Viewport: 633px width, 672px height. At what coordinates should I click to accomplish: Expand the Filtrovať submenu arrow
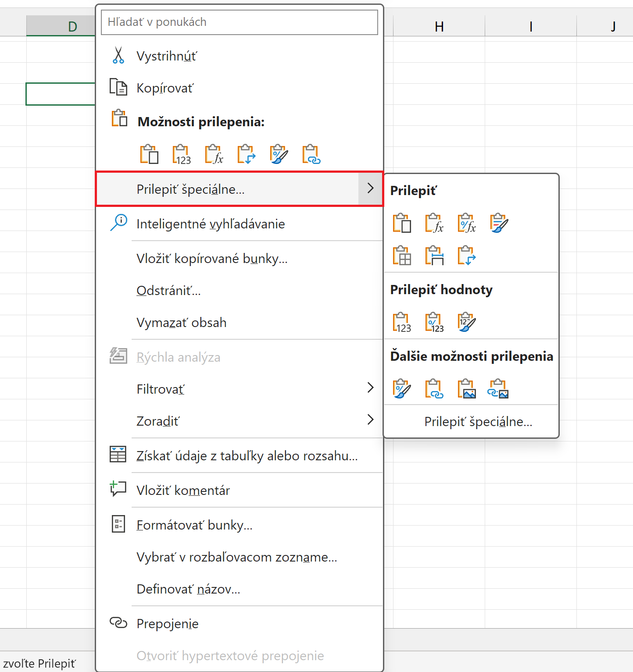pos(371,388)
